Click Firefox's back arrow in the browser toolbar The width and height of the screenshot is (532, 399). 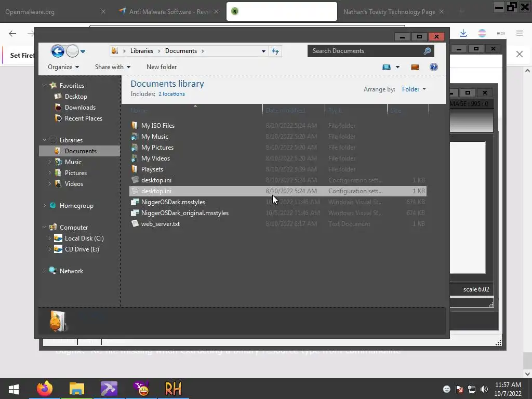pyautogui.click(x=12, y=33)
